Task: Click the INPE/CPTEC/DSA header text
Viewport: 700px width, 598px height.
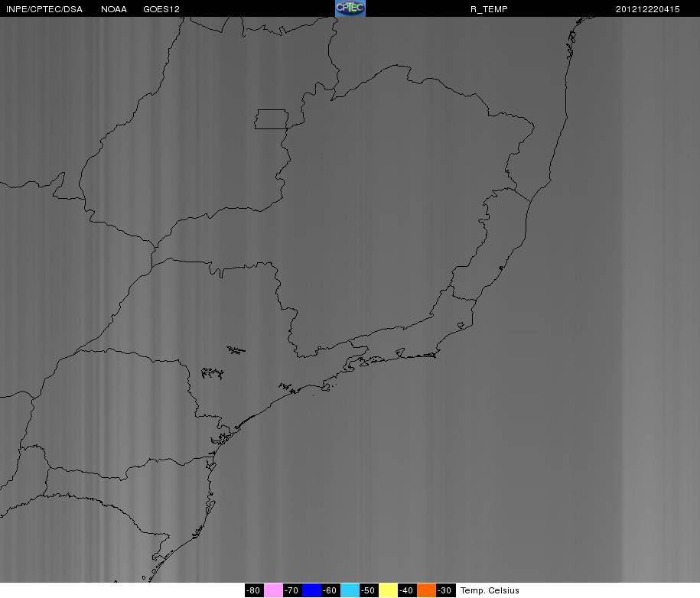Action: tap(44, 9)
